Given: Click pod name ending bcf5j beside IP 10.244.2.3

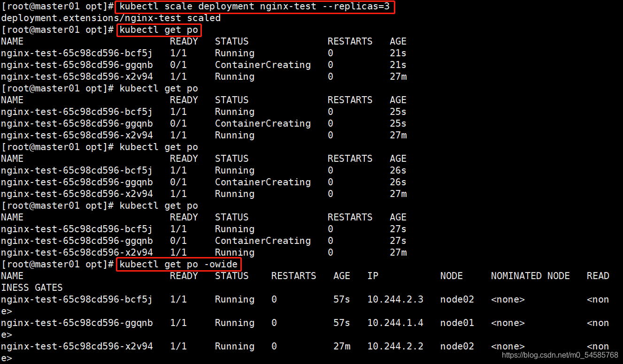Looking at the screenshot, I should (x=77, y=299).
